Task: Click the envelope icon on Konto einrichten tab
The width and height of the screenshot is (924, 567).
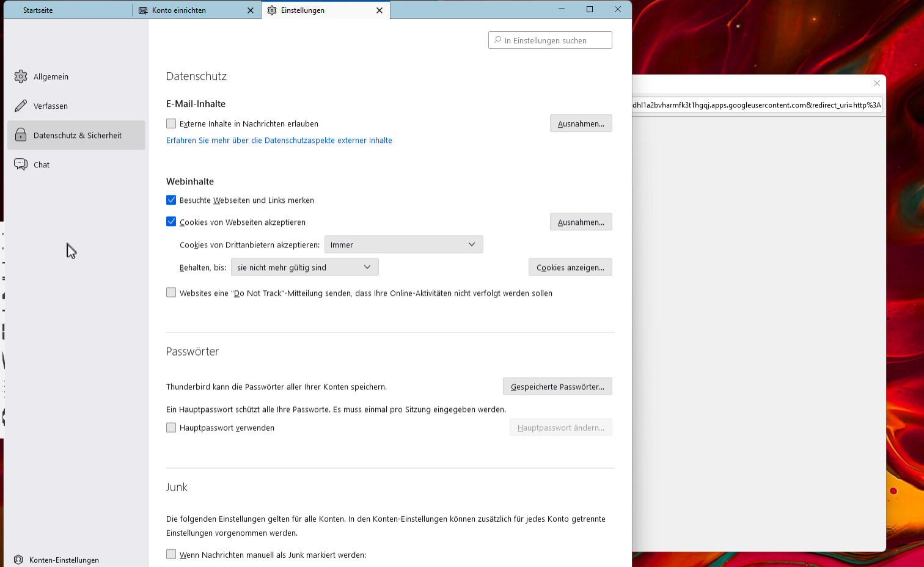Action: (x=143, y=10)
